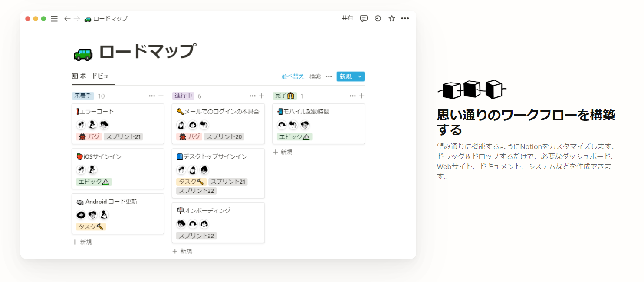Go back with the left arrow
644x282 pixels.
[x=67, y=19]
